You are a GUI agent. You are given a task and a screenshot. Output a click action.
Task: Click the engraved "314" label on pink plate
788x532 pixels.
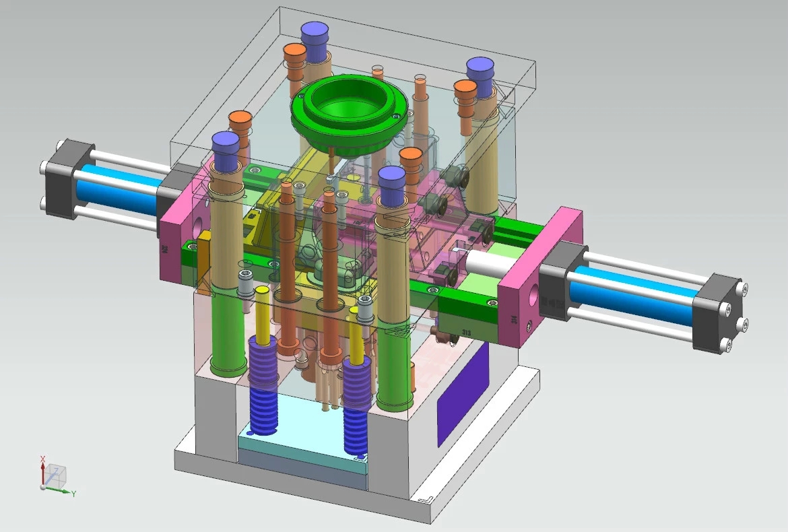(x=514, y=319)
